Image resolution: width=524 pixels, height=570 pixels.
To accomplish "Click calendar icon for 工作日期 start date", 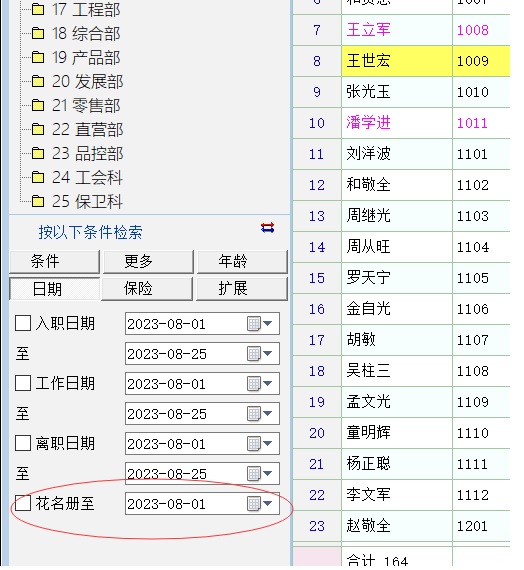I will (253, 384).
